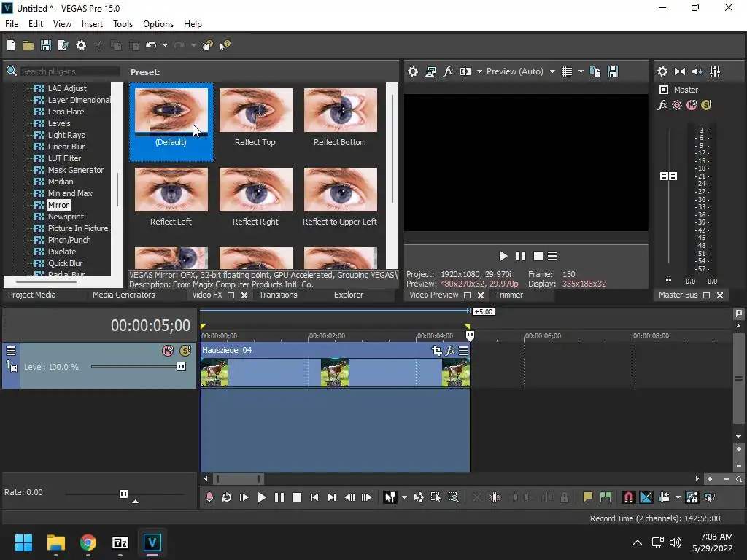The width and height of the screenshot is (747, 560).
Task: Toggle preview overlays grid icon
Action: click(566, 71)
